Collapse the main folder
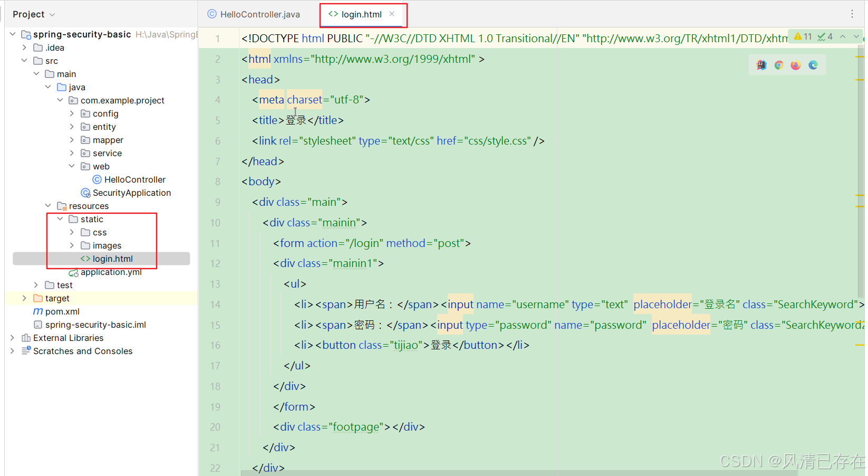 (x=36, y=74)
